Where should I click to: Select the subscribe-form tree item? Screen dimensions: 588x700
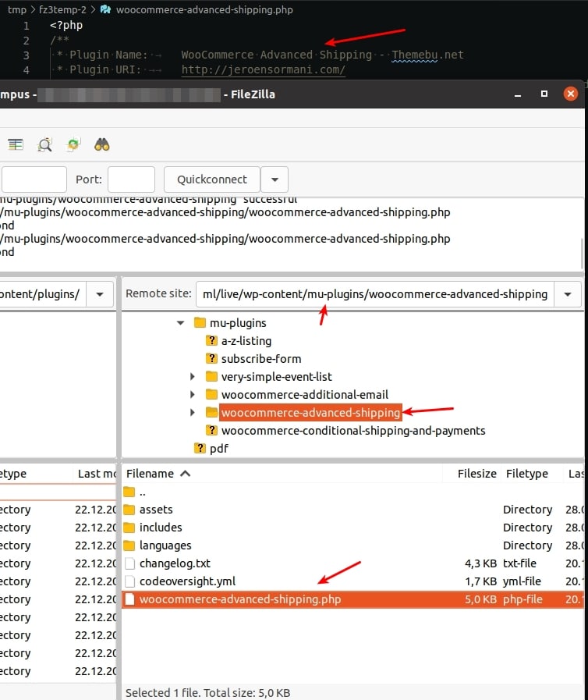pos(261,358)
